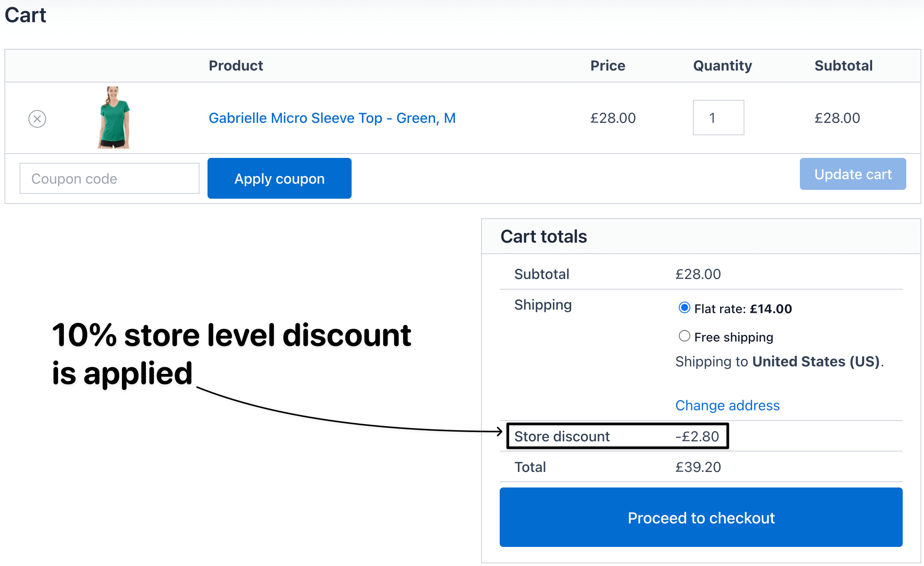Image resolution: width=924 pixels, height=566 pixels.
Task: Click the Cart totals heading
Action: (544, 236)
